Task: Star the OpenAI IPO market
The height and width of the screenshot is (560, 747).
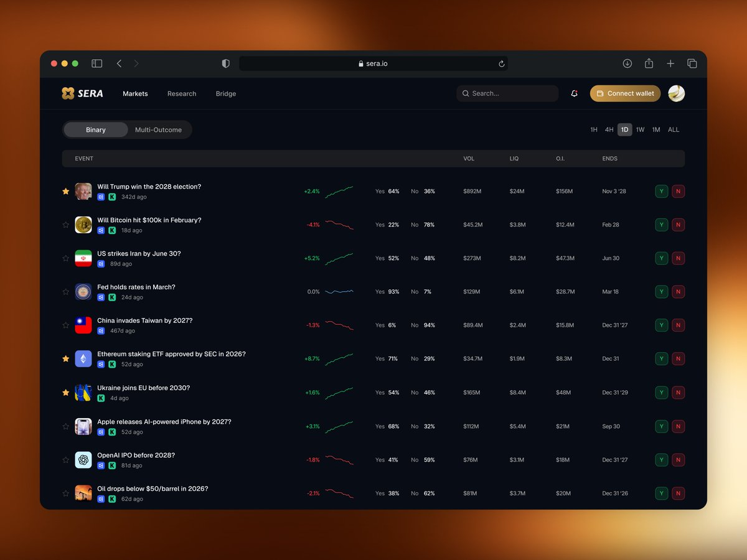Action: click(65, 460)
